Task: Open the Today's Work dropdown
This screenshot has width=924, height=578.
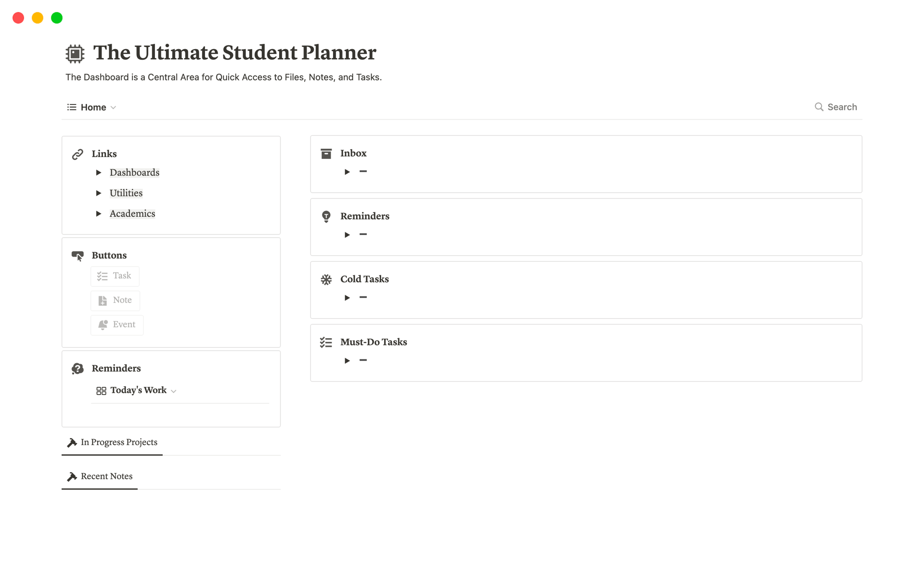Action: click(174, 391)
